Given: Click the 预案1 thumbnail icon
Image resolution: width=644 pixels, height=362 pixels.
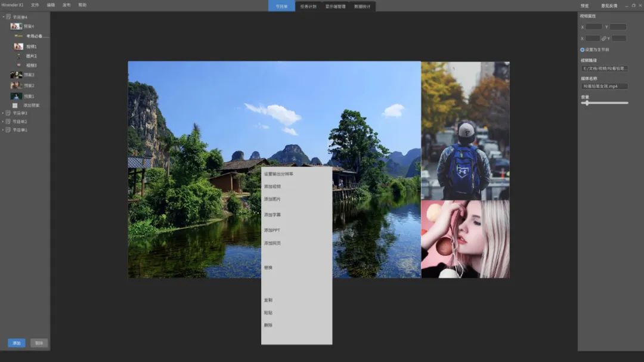Looking at the screenshot, I should 16,96.
